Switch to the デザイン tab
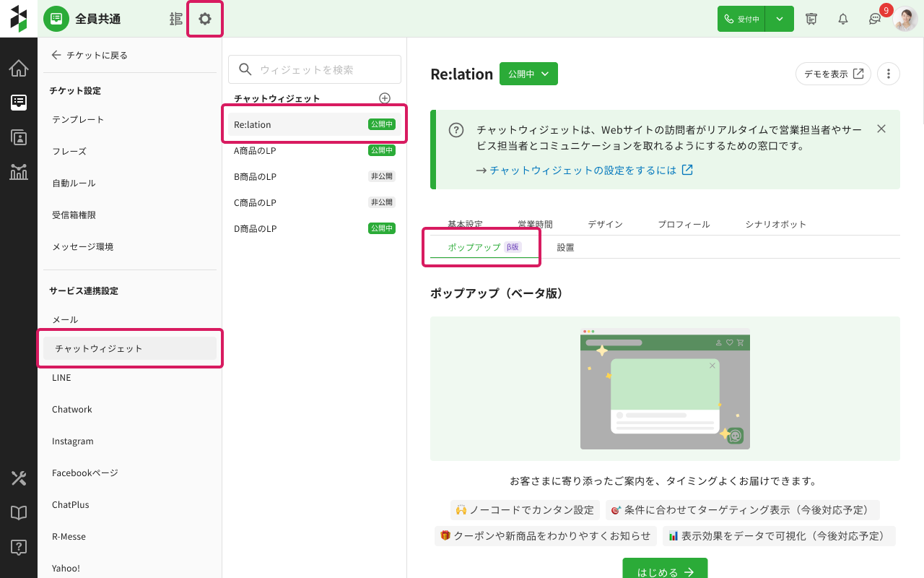This screenshot has width=924, height=578. (x=605, y=225)
